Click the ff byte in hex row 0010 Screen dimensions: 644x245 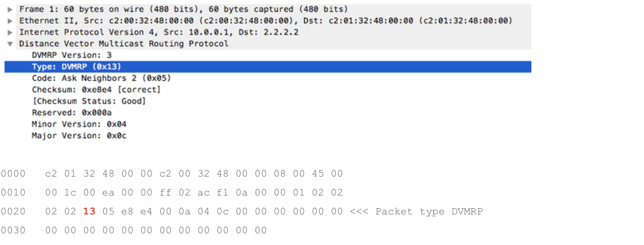(x=166, y=192)
